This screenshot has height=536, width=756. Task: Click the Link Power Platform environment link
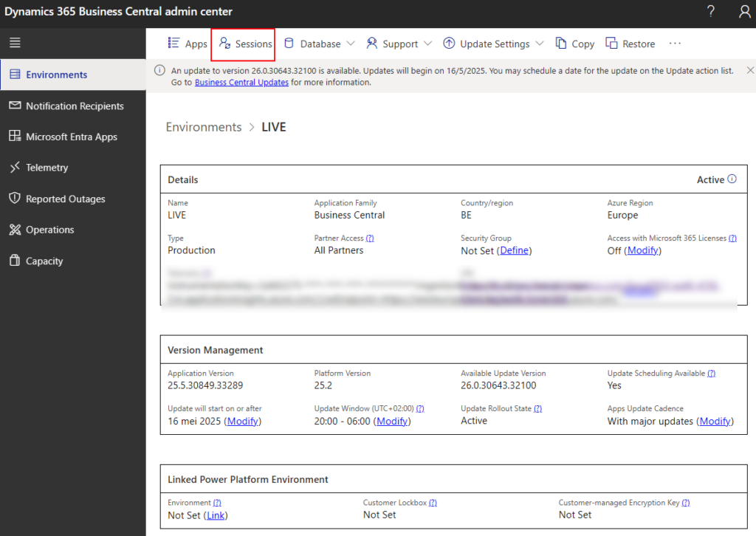[216, 515]
